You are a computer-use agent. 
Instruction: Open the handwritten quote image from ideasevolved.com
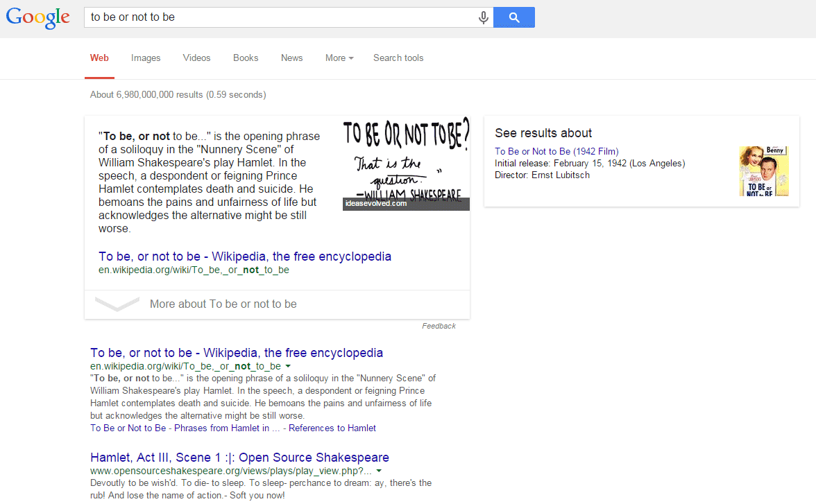[406, 164]
